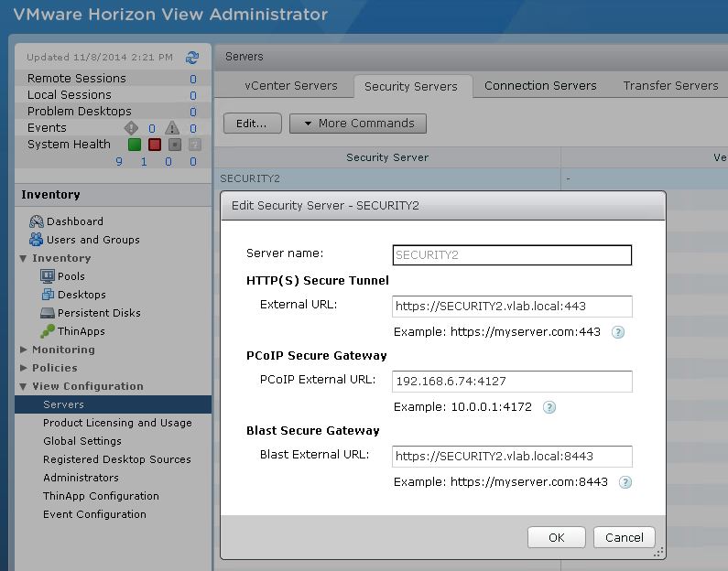Click the Persistent Disks drive icon
728x571 pixels.
coord(48,313)
